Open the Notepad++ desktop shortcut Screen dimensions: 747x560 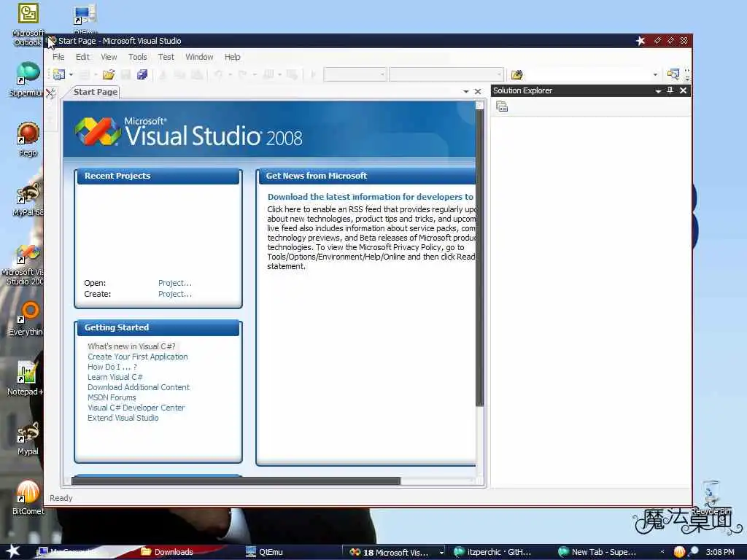(26, 378)
